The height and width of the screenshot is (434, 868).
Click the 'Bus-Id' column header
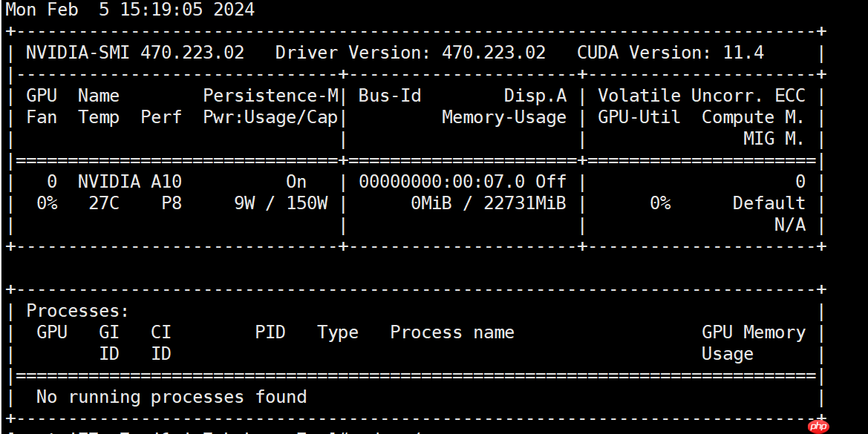[390, 96]
